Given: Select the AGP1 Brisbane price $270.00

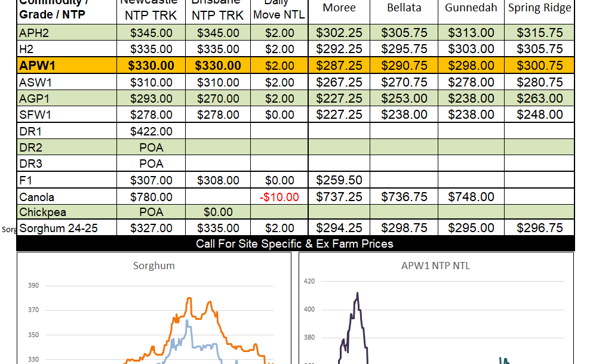Looking at the screenshot, I should click(218, 98).
